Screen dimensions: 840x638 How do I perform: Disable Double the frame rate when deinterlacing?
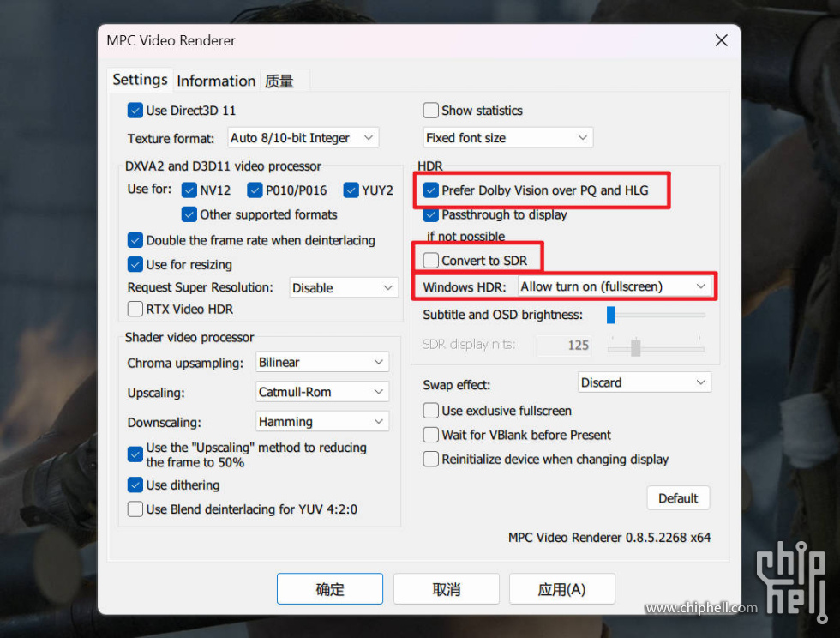135,240
